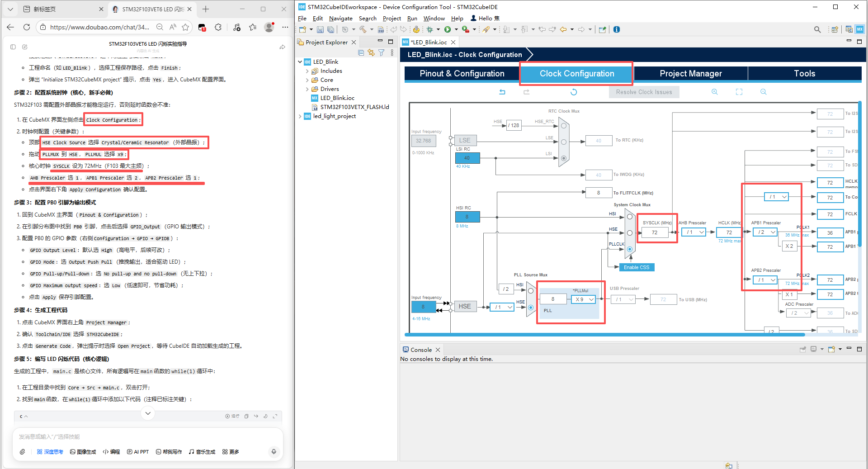Click the browser address bar
868x469 pixels.
point(100,27)
